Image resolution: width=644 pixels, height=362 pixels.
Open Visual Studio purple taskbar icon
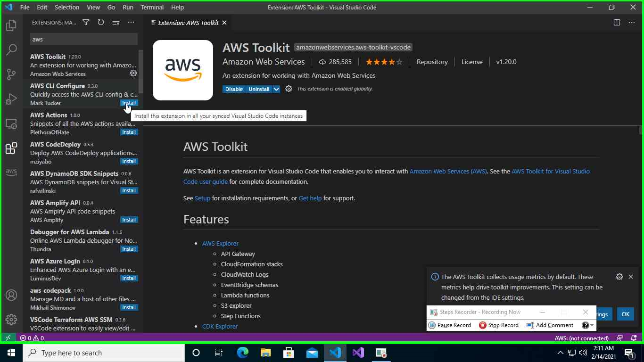click(358, 353)
